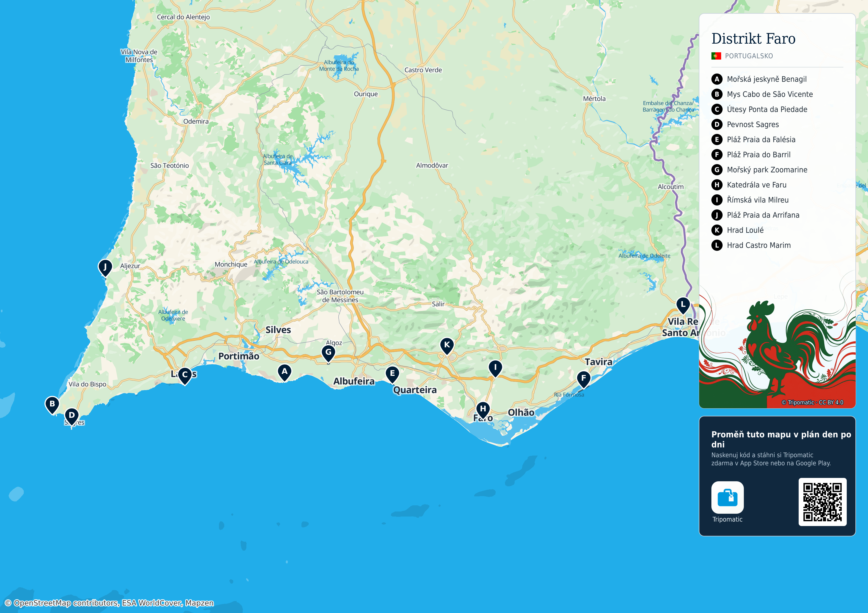Click map pin C at Lagos
868x613 pixels.
(x=185, y=376)
